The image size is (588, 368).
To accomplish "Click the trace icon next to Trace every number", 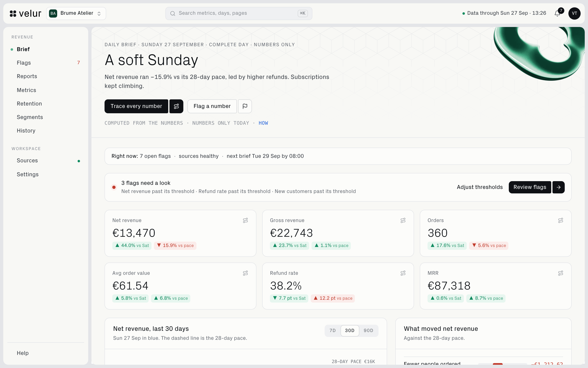I will pyautogui.click(x=176, y=106).
